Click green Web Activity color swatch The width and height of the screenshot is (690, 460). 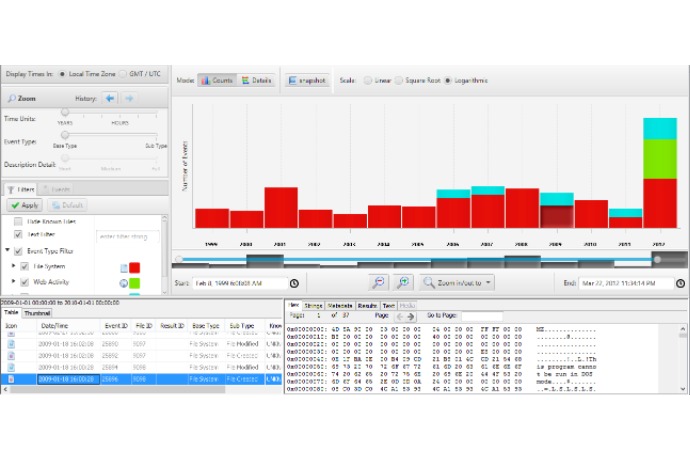point(135,283)
